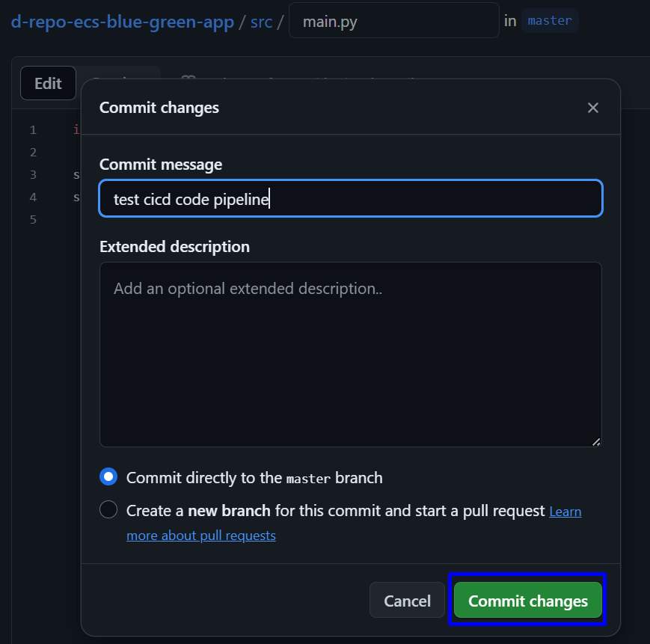Click the master branch label
650x644 pixels.
(550, 21)
